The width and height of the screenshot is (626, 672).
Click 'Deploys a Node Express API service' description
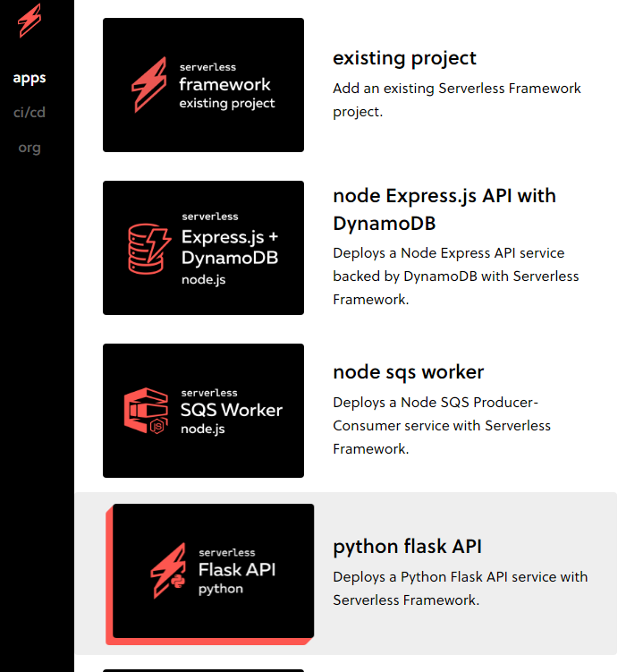click(456, 276)
